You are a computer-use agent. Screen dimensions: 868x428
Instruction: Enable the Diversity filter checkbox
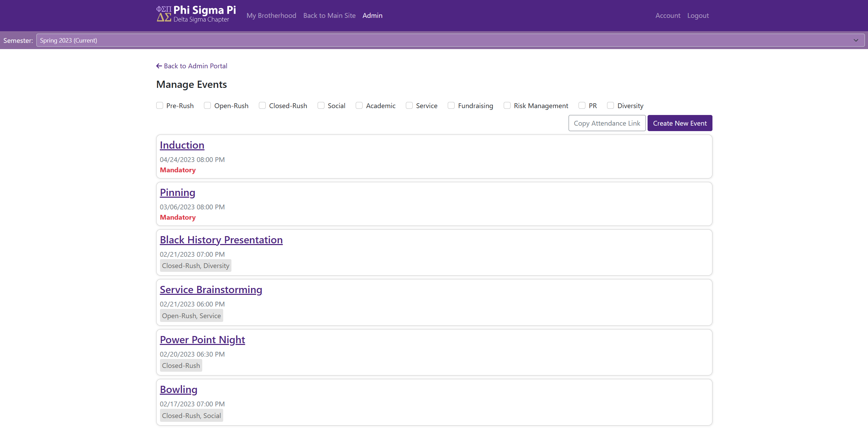(x=610, y=105)
